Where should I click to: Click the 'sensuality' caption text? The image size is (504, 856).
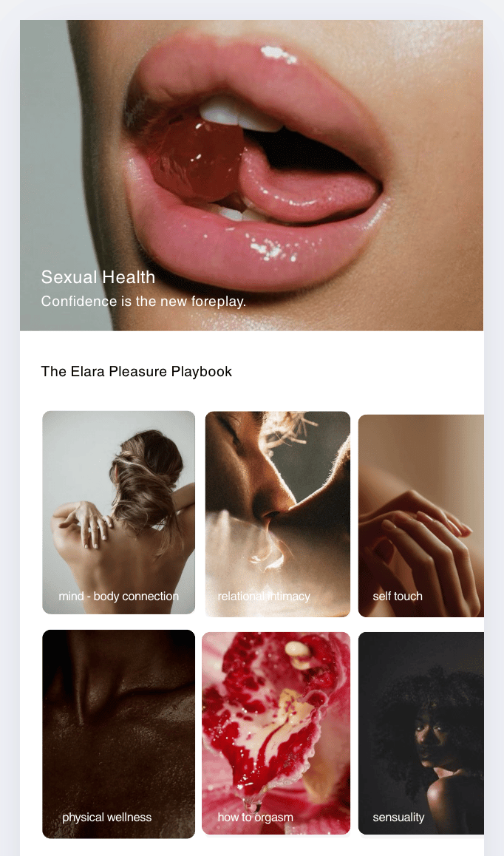(398, 818)
